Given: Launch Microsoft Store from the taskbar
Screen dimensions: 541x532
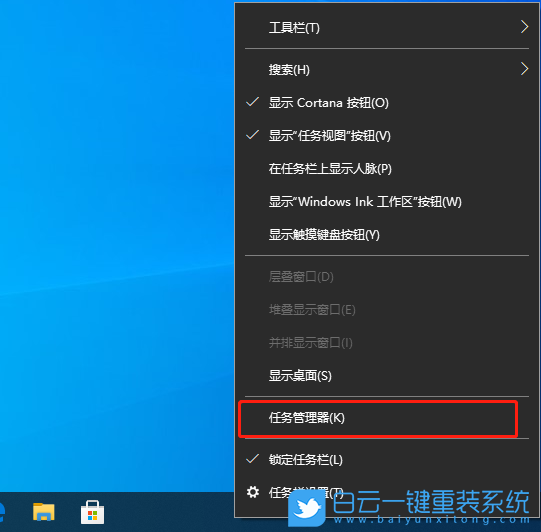Looking at the screenshot, I should 92,512.
